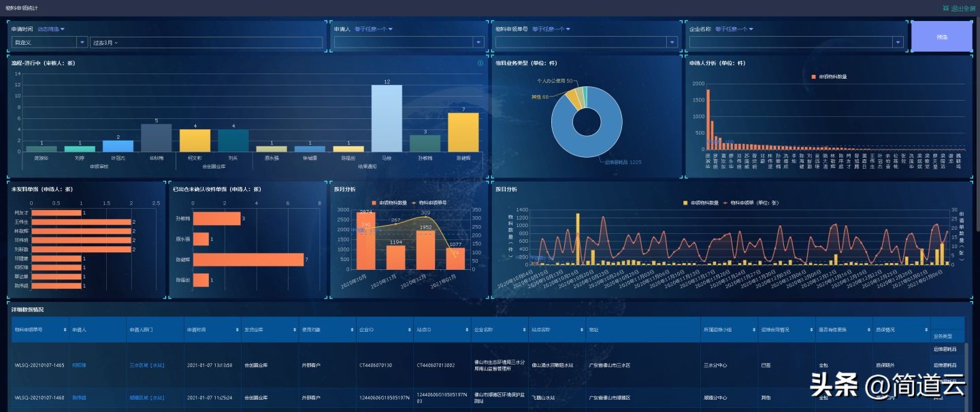The width and height of the screenshot is (980, 412).
Task: Click the info icon on 流程-进行中 chart
Action: pos(480,63)
